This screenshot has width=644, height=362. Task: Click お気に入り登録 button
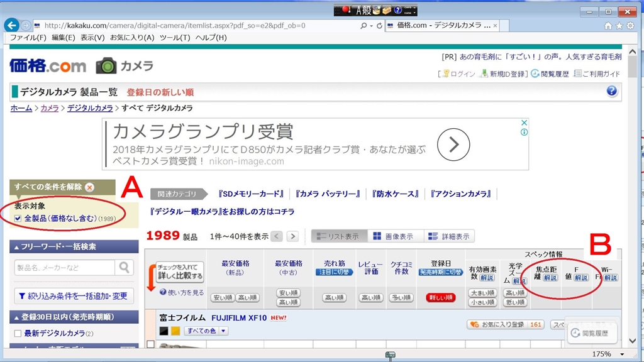[506, 325]
